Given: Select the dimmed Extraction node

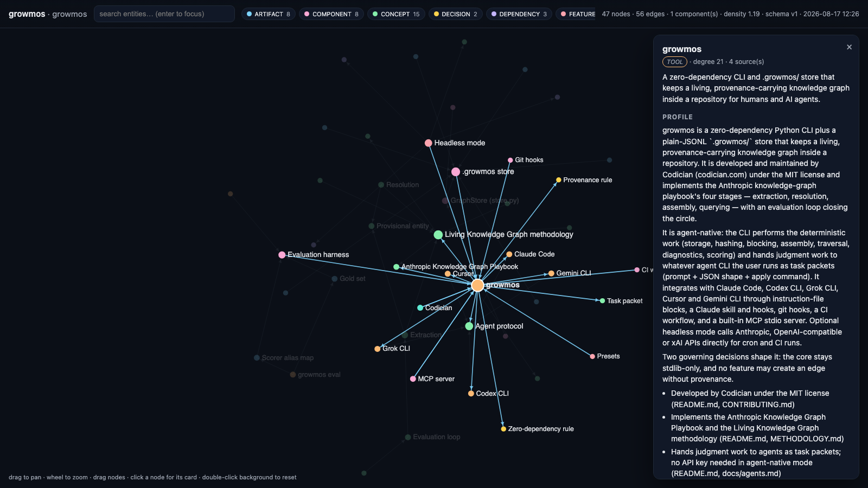Looking at the screenshot, I should [x=405, y=335].
